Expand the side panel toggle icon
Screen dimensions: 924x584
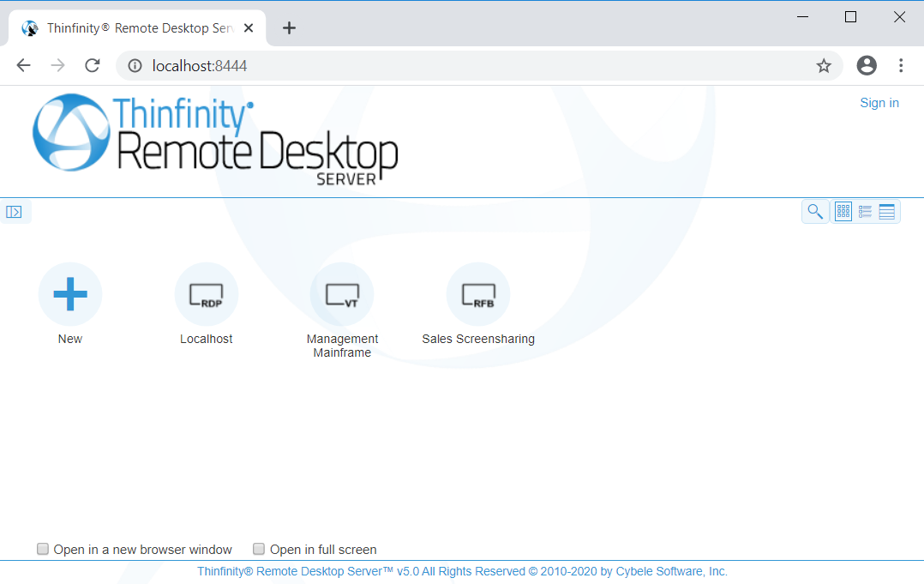pyautogui.click(x=14, y=212)
